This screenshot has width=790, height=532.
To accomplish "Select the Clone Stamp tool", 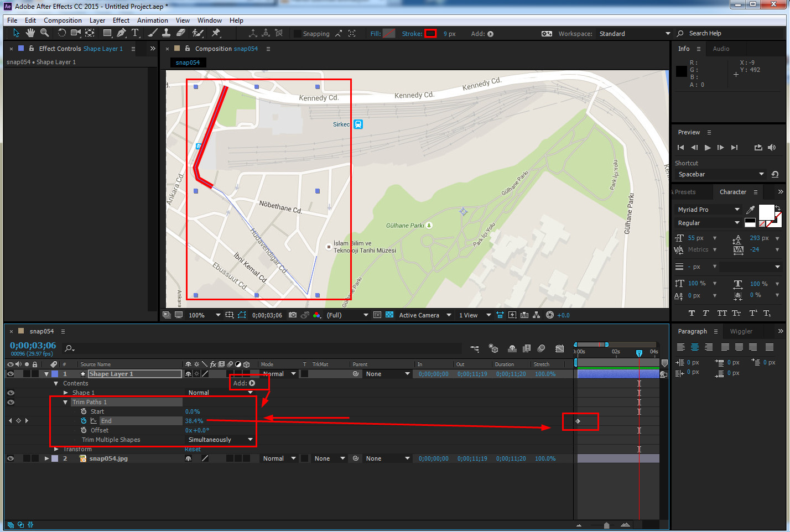I will pyautogui.click(x=166, y=33).
